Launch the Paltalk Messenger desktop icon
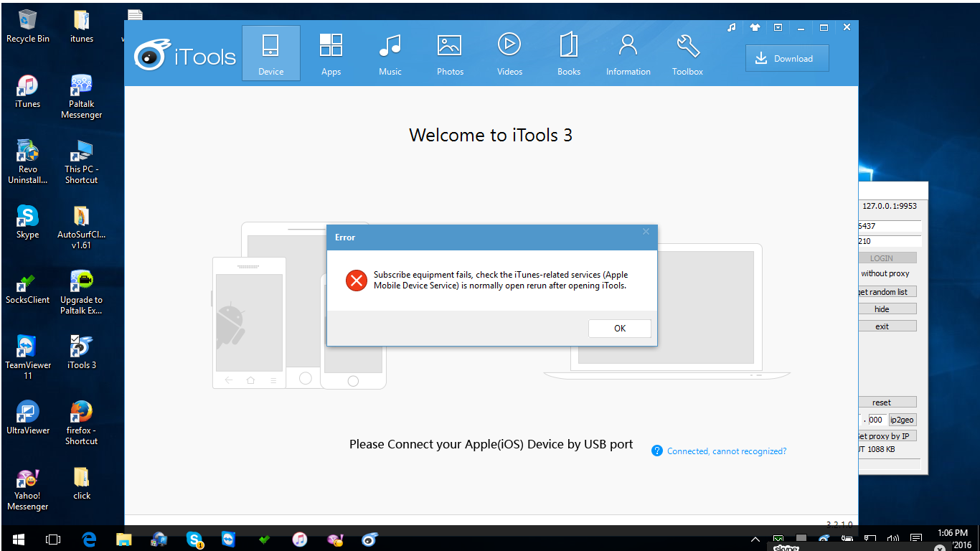 (82, 97)
